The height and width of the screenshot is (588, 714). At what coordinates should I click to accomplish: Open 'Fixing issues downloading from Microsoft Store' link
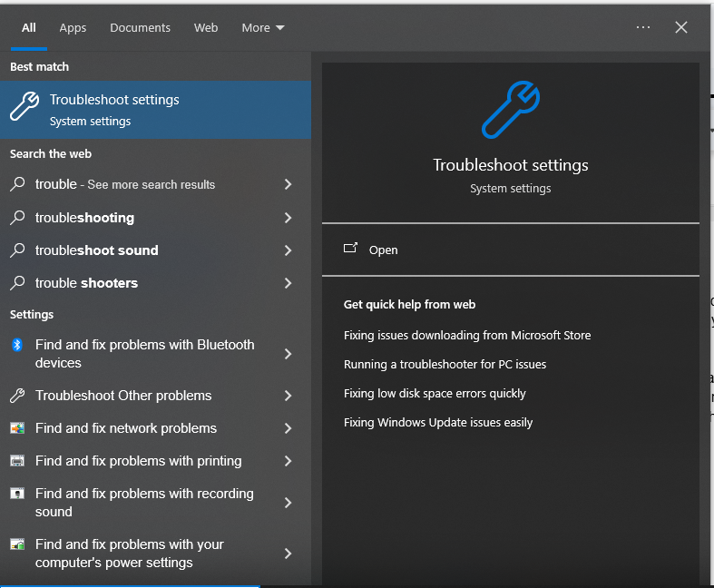[467, 335]
